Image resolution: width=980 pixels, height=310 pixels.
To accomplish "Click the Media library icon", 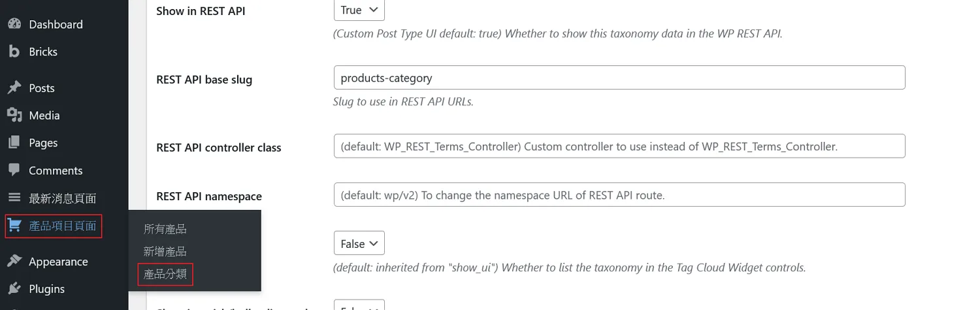I will tap(14, 116).
